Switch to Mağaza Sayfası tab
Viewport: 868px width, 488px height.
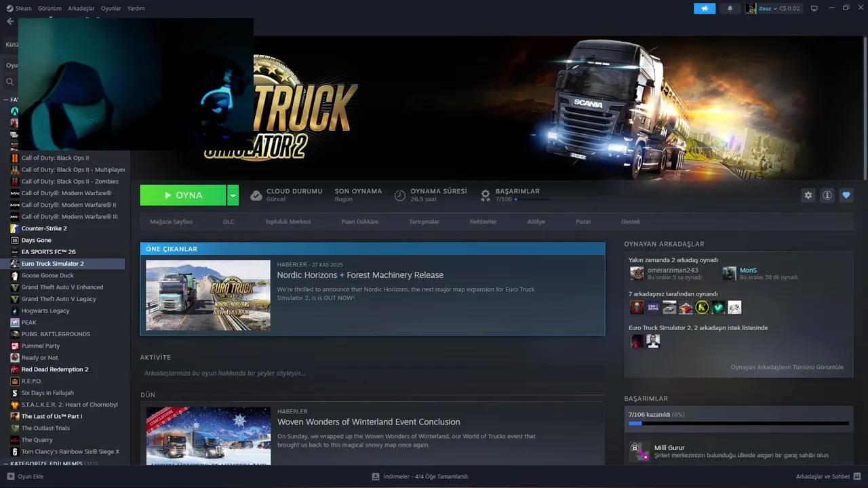pos(171,222)
